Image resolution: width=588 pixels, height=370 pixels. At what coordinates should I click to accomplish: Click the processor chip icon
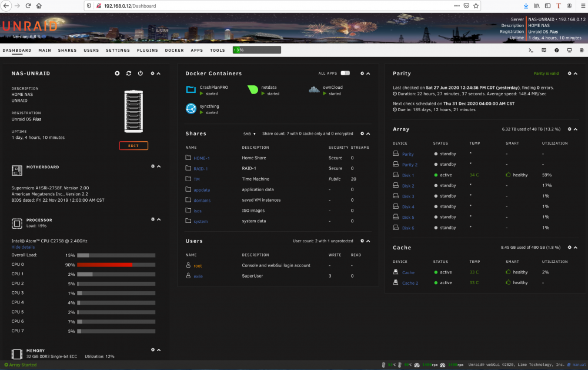(x=17, y=224)
